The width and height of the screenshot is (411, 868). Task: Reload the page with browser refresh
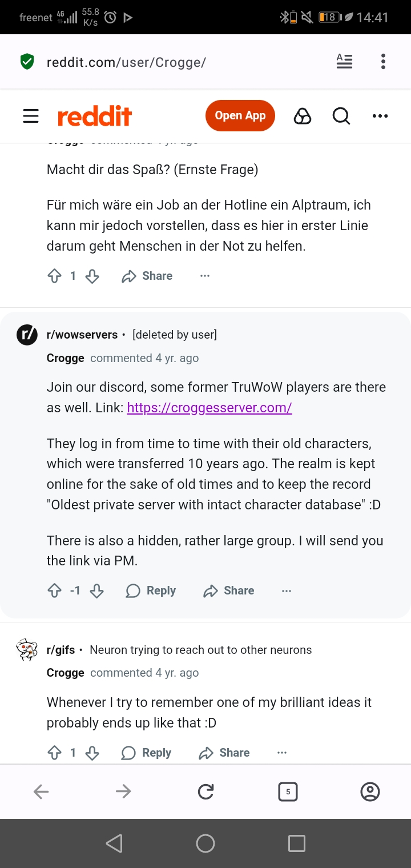(205, 791)
